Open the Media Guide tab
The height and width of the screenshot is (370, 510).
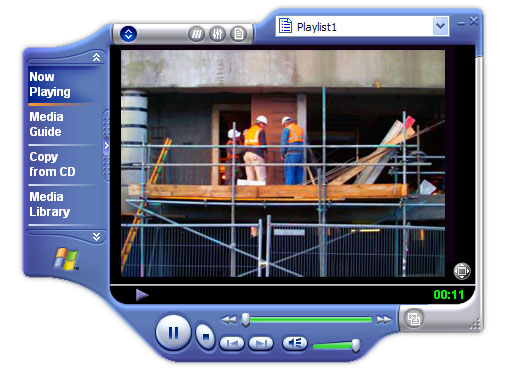click(x=46, y=124)
